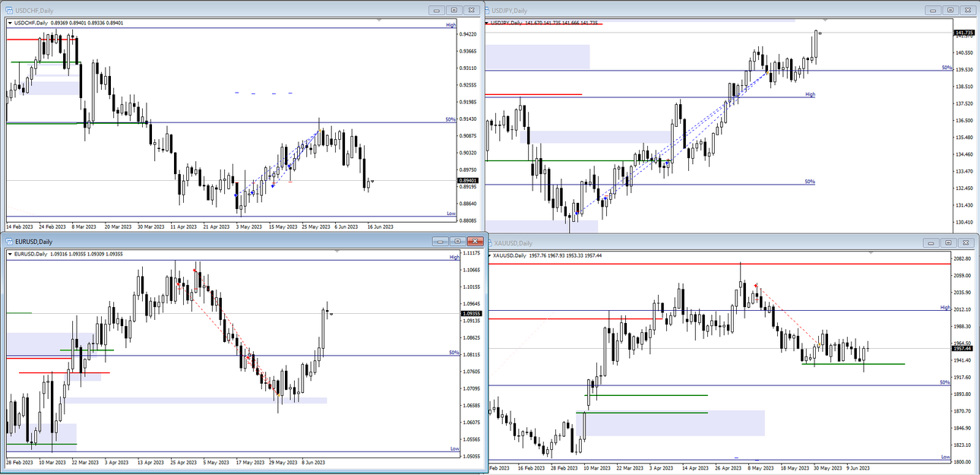Click the 50% fibo label in XAUUSD chart
The width and height of the screenshot is (980, 475).
[945, 382]
